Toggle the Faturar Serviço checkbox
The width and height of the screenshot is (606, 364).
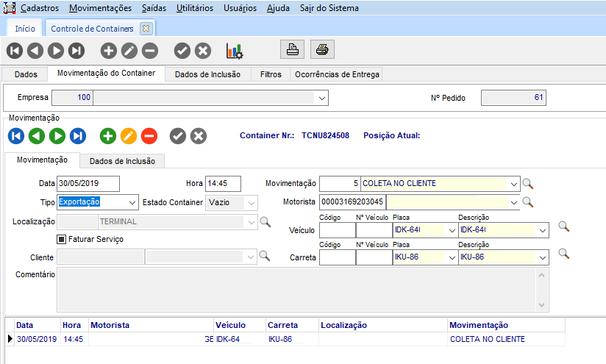(62, 239)
